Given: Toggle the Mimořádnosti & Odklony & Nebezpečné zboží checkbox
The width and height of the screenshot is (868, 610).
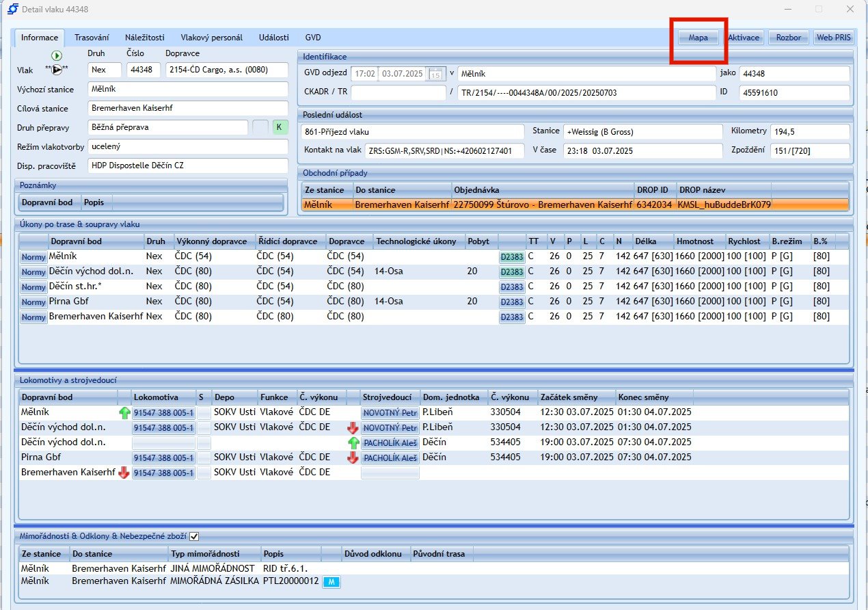Looking at the screenshot, I should pos(194,537).
